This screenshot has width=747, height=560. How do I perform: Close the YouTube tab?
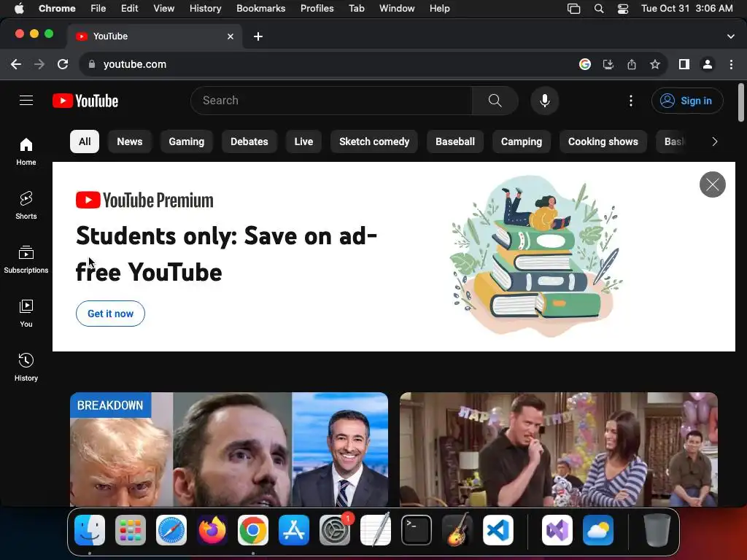(x=231, y=36)
